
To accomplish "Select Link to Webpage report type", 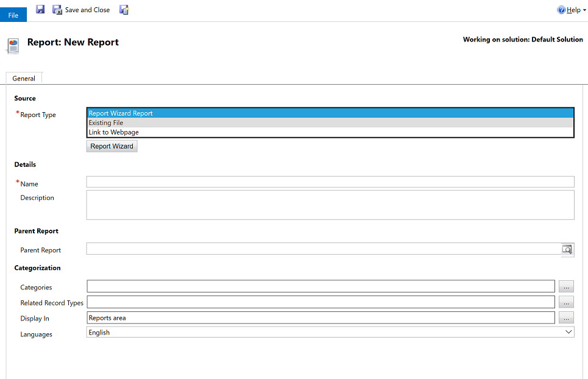I will pos(330,132).
